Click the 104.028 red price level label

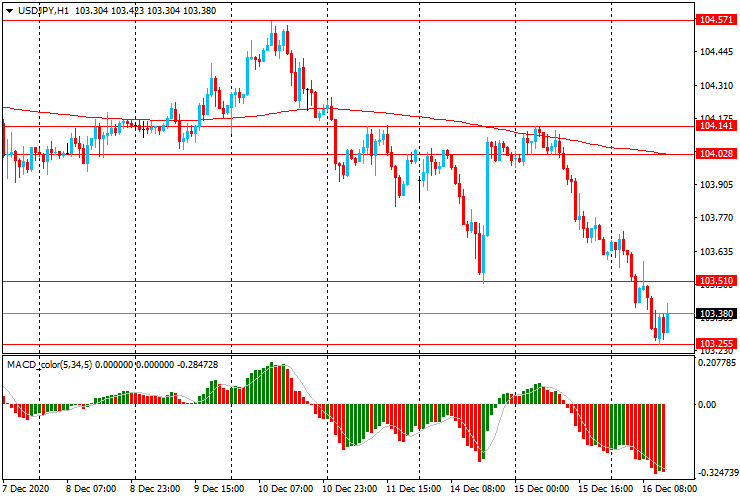[716, 153]
